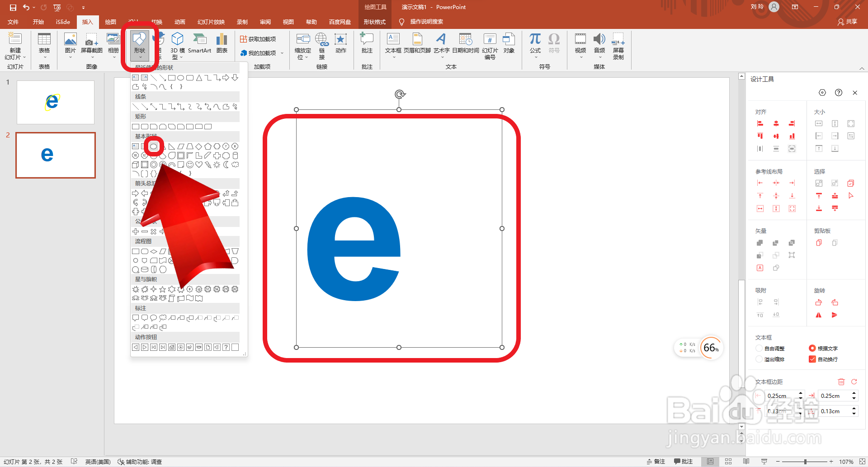Go to the 动画 animations tab
This screenshot has height=467, width=868.
tap(180, 22)
